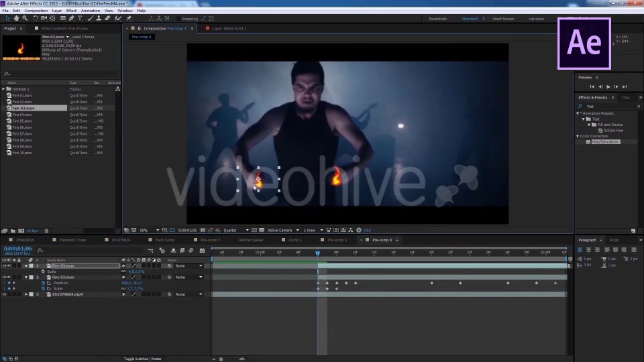This screenshot has height=362, width=644.
Task: Select the Rectangle shape tool
Action: (63, 19)
